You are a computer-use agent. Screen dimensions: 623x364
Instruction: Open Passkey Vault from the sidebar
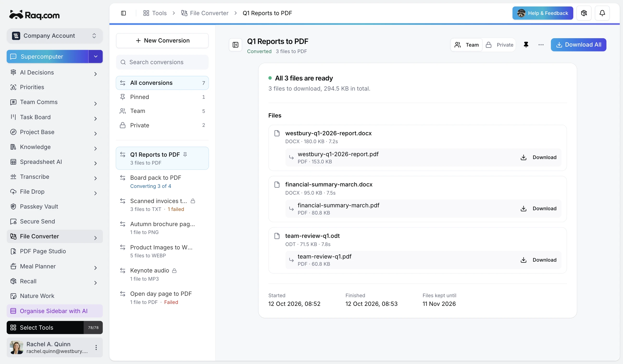click(55, 207)
